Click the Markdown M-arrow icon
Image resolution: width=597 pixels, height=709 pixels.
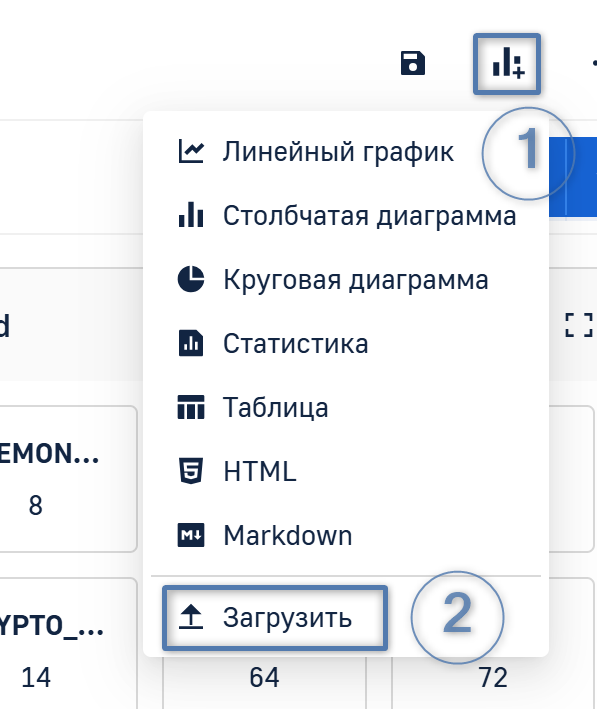point(191,535)
